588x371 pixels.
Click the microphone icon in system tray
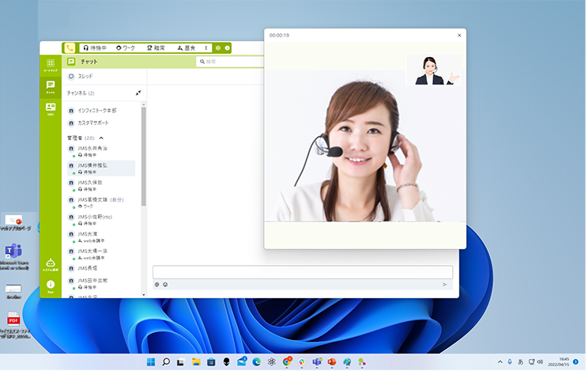coord(510,362)
